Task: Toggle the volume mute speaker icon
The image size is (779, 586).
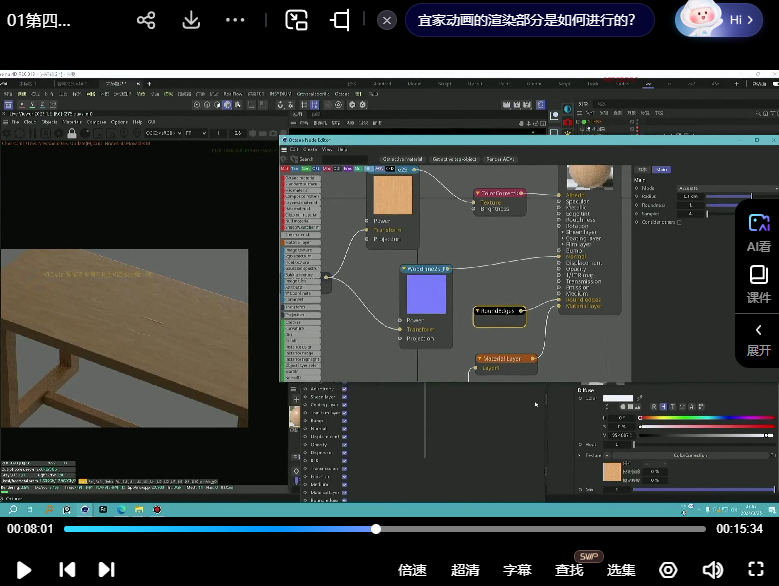Action: [x=712, y=570]
